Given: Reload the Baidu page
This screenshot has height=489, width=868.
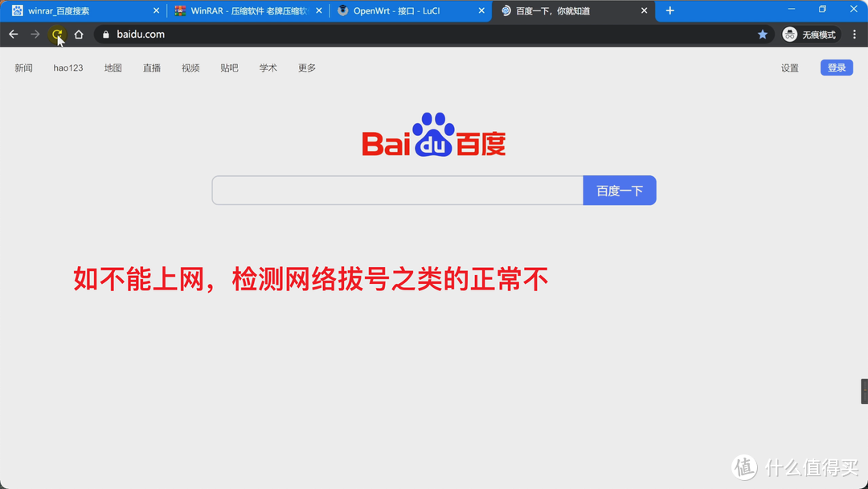Looking at the screenshot, I should point(56,35).
